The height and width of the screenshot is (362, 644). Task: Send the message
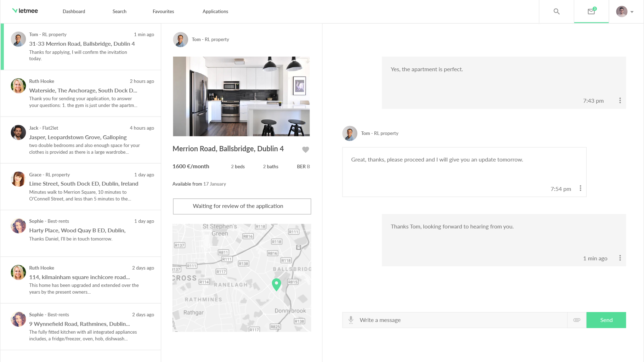click(x=606, y=320)
